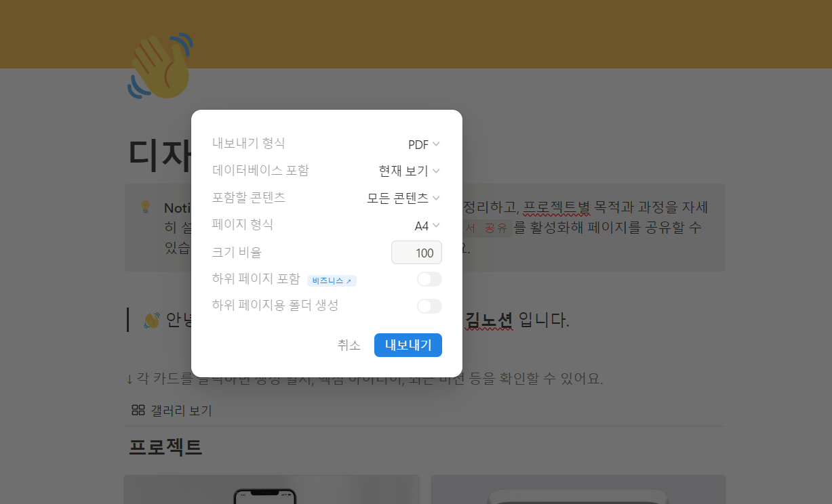Image resolution: width=832 pixels, height=504 pixels.
Task: Click the 데이터베이스 포함 label
Action: point(260,171)
